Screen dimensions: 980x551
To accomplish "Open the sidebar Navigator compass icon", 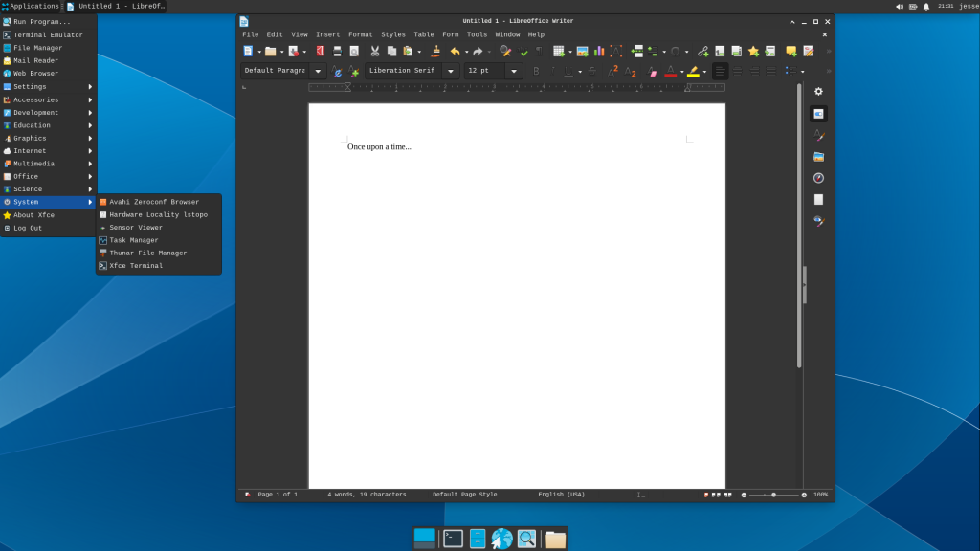I will tap(818, 178).
